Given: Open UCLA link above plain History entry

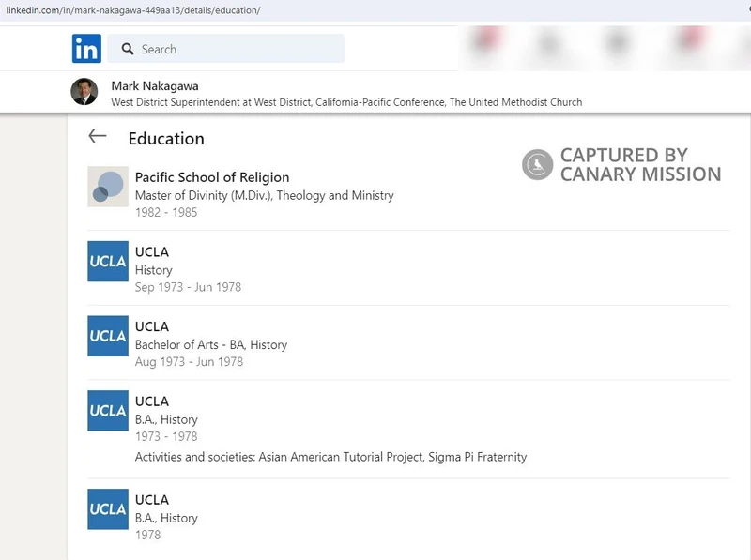Looking at the screenshot, I should point(152,251).
